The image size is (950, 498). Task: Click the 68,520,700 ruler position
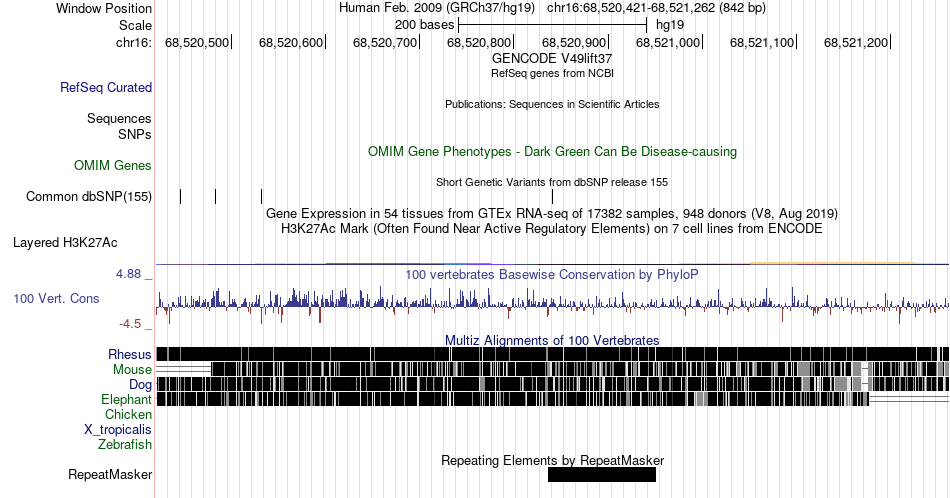[x=385, y=42]
